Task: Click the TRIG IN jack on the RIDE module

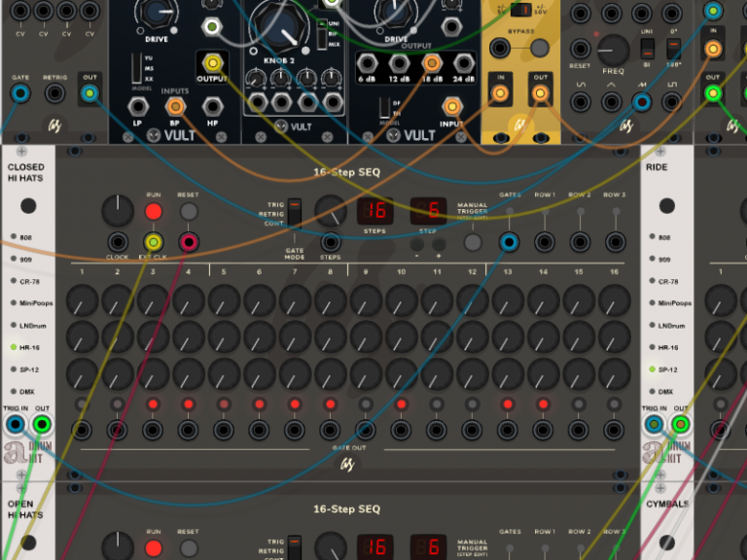Action: [654, 424]
